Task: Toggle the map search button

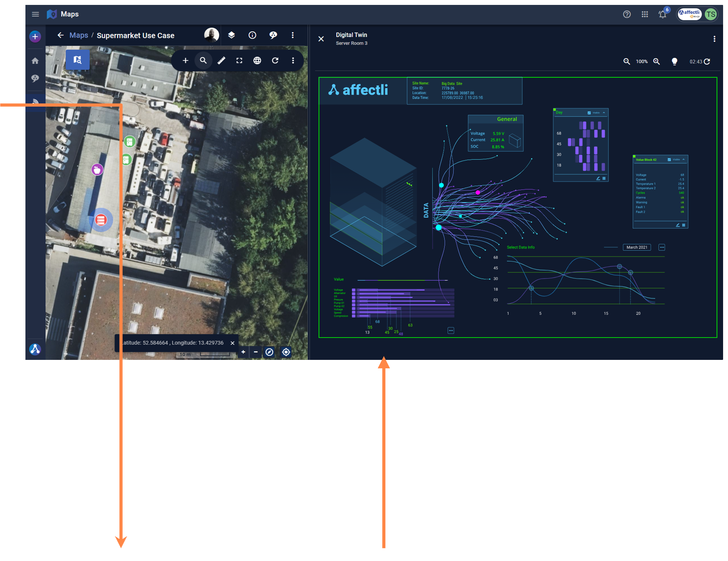Action: [203, 61]
